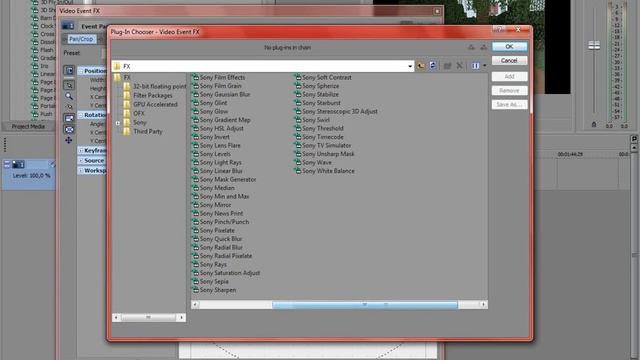
Task: Click the Cancel button
Action: click(x=509, y=60)
